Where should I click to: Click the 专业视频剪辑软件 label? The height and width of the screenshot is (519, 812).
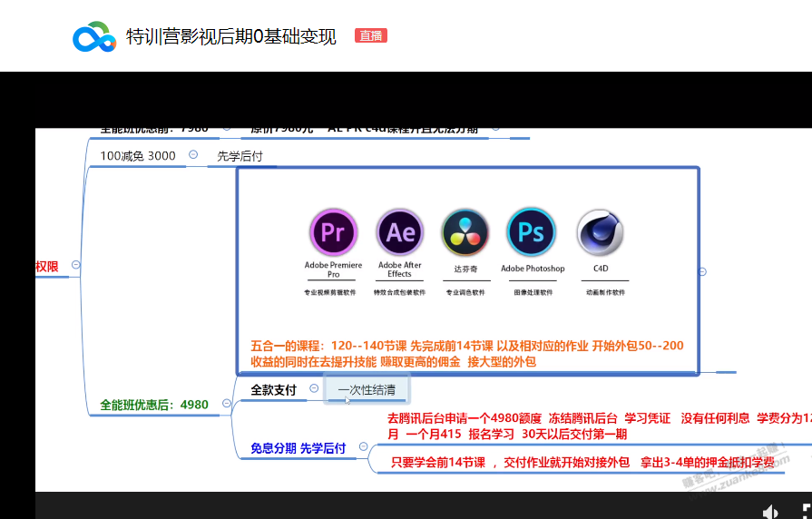pyautogui.click(x=330, y=293)
